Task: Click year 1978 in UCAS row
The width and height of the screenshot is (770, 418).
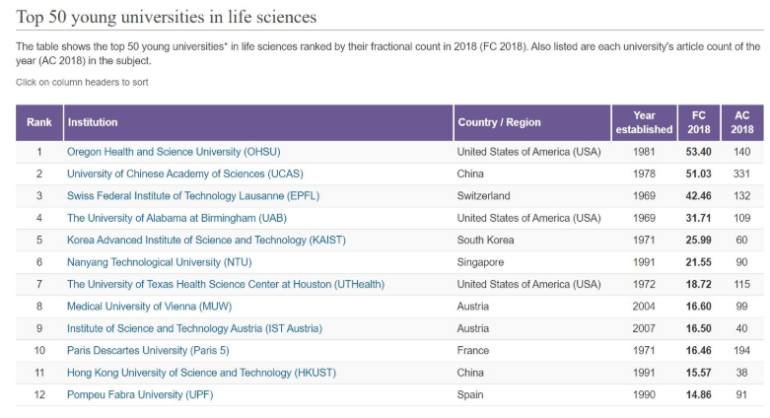Action: coord(644,174)
